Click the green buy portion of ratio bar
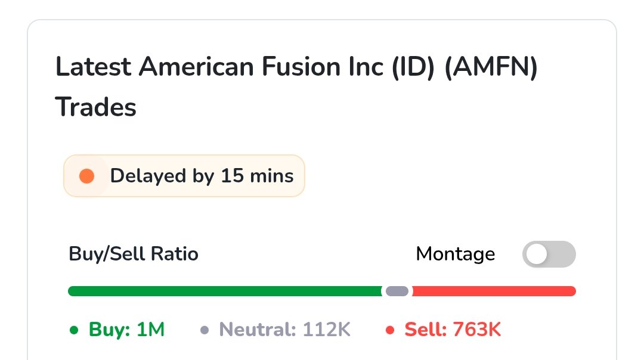 coord(225,291)
